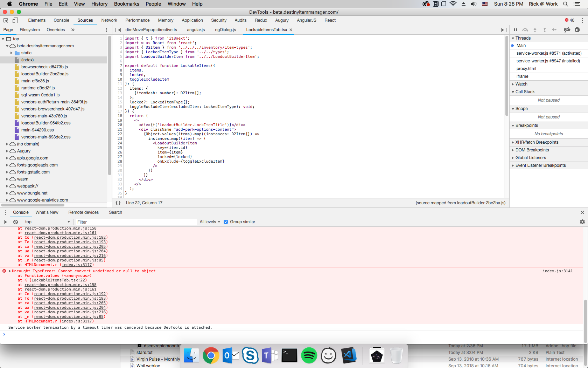Expand the static folder in the tree
This screenshot has width=588, height=368.
11,53
